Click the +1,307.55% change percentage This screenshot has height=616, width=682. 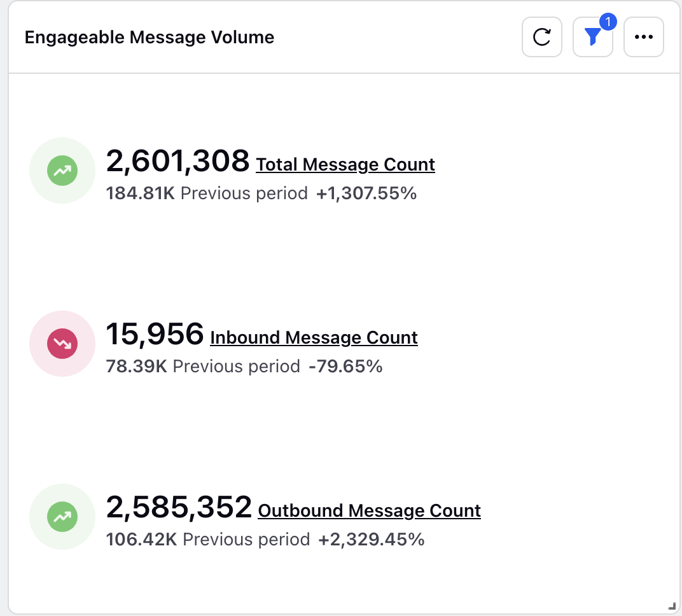coord(366,193)
